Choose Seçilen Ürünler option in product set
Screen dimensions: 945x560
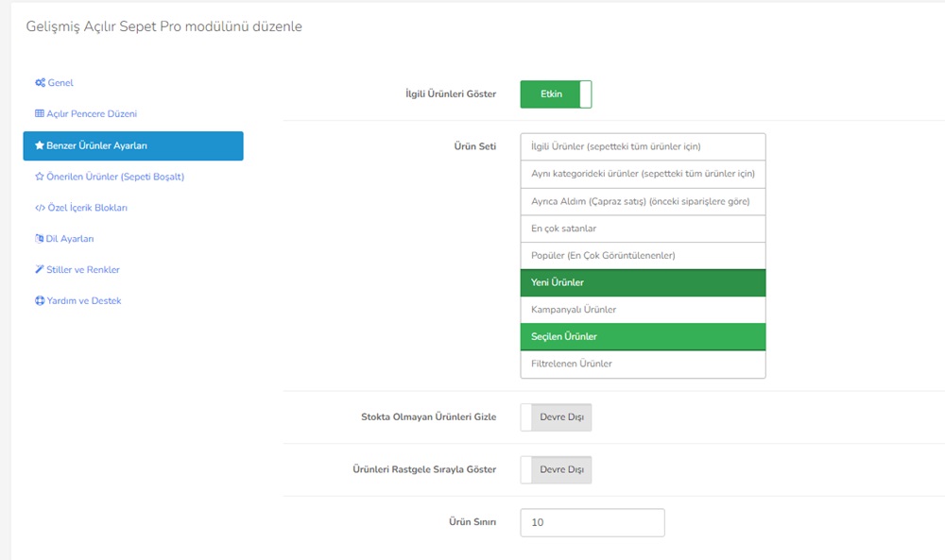643,336
